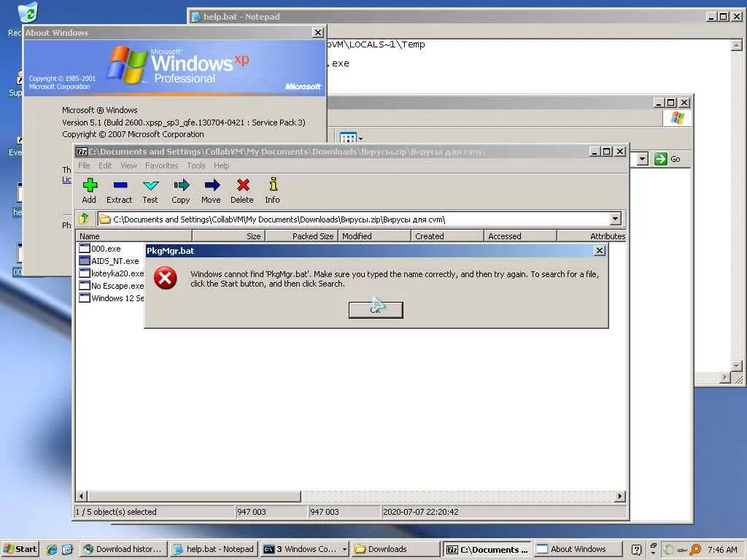The width and height of the screenshot is (747, 560).
Task: Switch to Download history taskbar button
Action: pyautogui.click(x=123, y=549)
